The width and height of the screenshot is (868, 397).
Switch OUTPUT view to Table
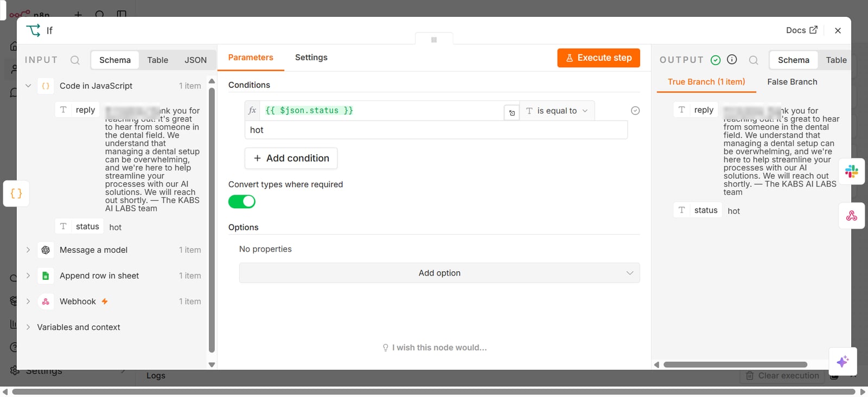tap(836, 60)
